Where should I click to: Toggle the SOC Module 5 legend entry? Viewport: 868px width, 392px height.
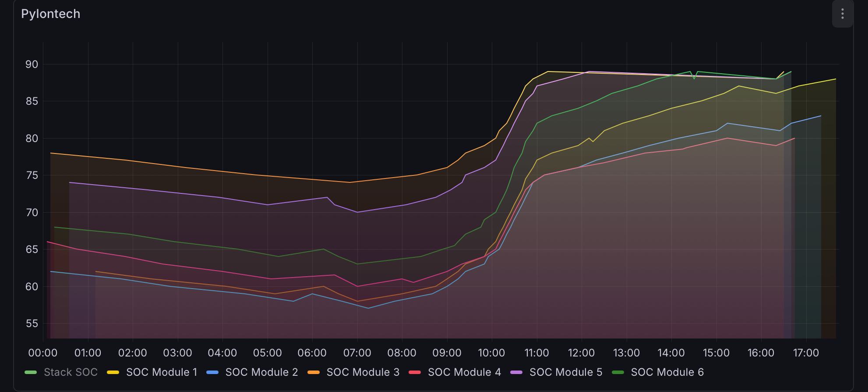[566, 372]
